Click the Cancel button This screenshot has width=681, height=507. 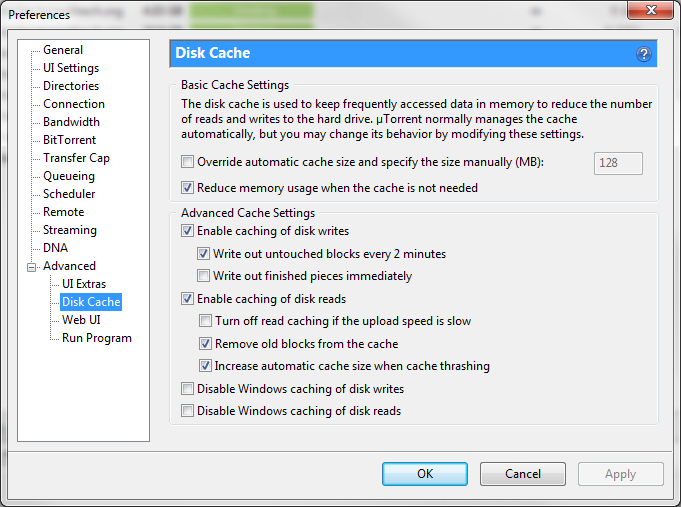[523, 474]
